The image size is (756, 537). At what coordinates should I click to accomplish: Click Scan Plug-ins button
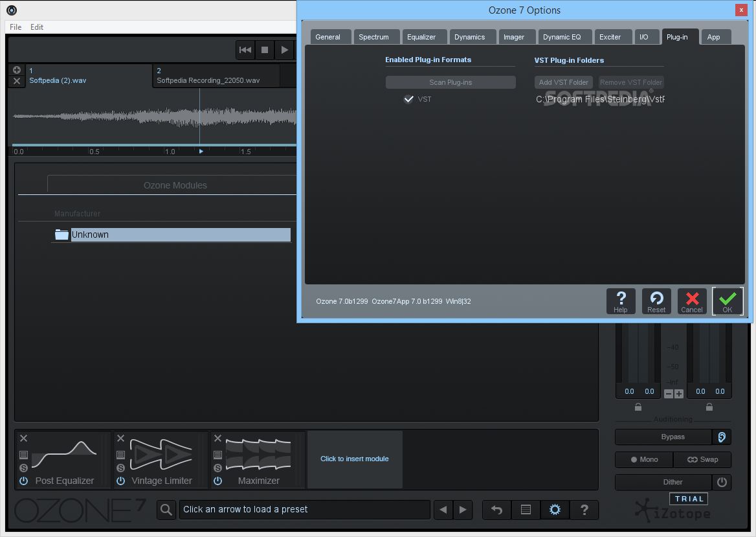pyautogui.click(x=450, y=82)
